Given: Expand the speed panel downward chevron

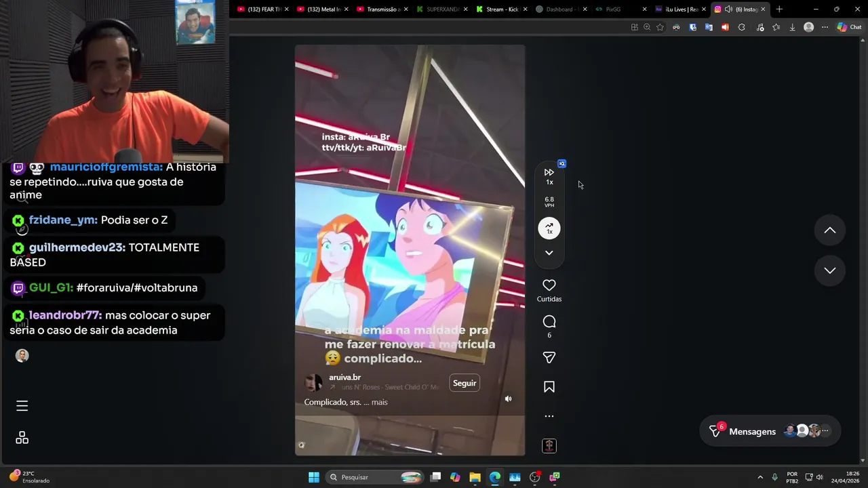Looking at the screenshot, I should [549, 253].
